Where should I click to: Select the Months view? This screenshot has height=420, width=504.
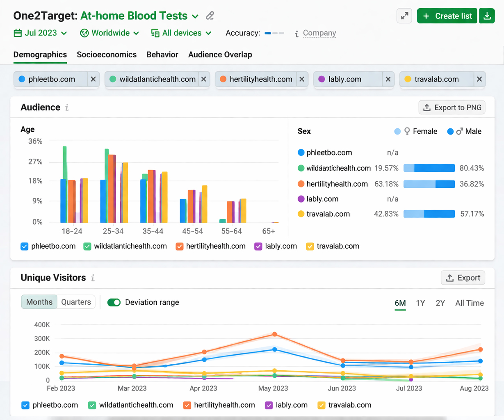click(x=39, y=302)
